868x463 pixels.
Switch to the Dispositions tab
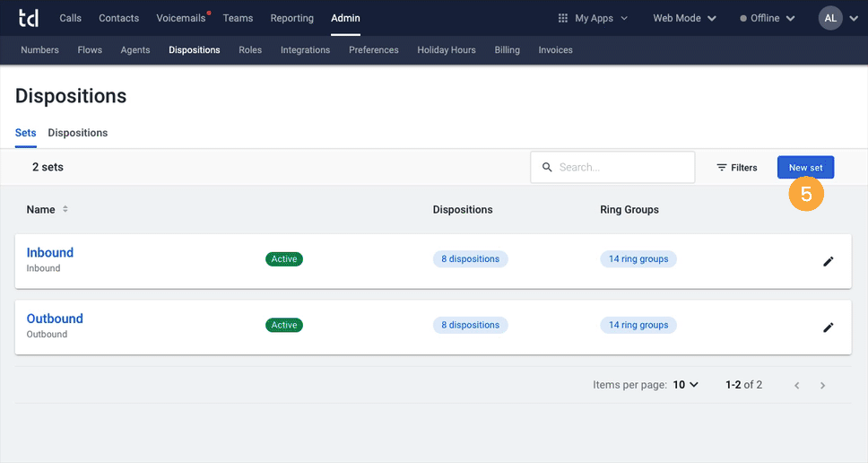point(78,133)
